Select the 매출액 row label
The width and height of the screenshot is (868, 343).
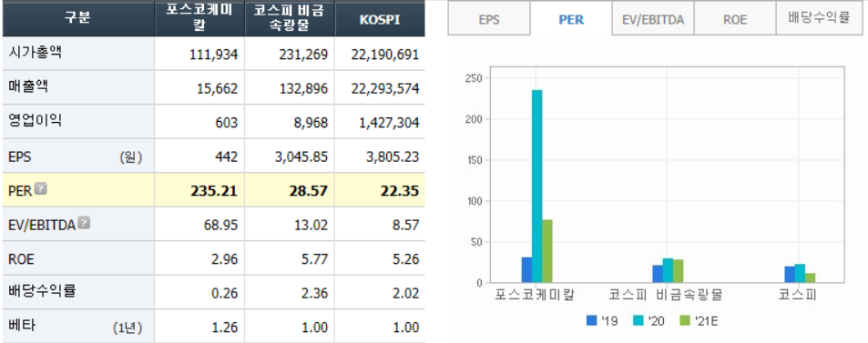pyautogui.click(x=29, y=87)
